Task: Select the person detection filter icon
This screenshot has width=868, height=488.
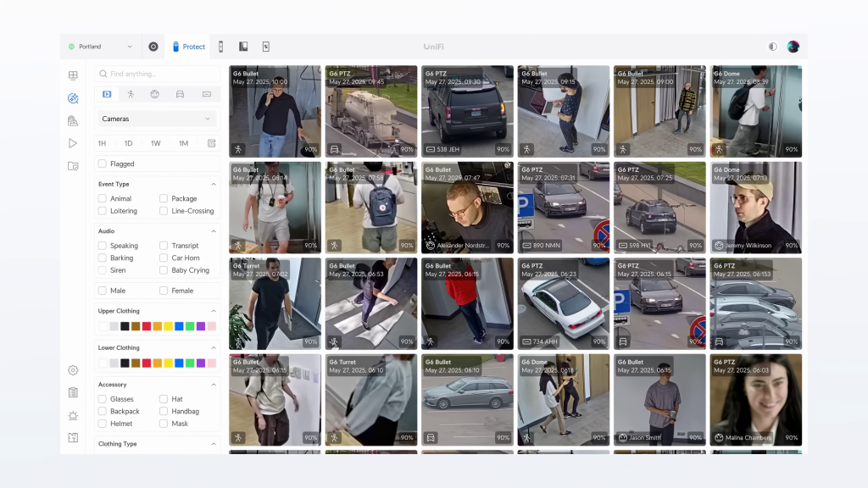Action: pos(131,94)
